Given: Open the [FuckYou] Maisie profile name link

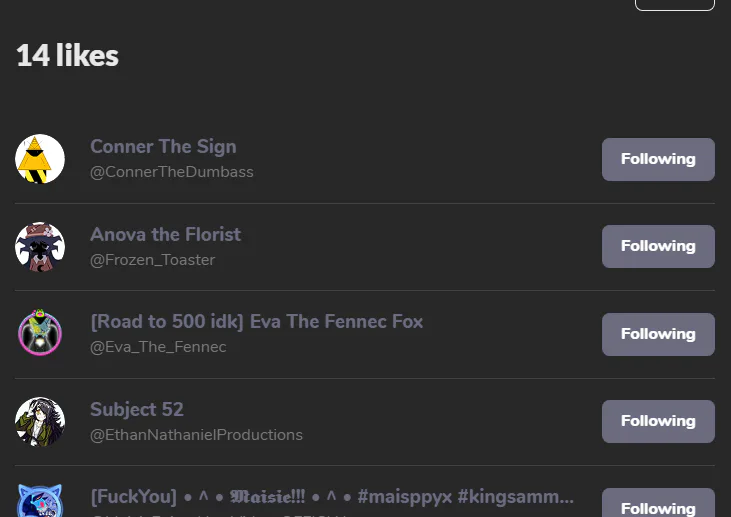Looking at the screenshot, I should point(332,497).
